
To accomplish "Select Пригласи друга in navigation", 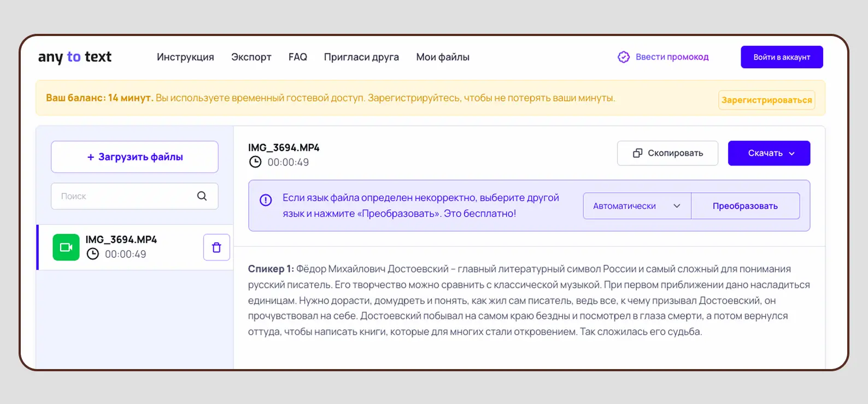I will pos(361,57).
